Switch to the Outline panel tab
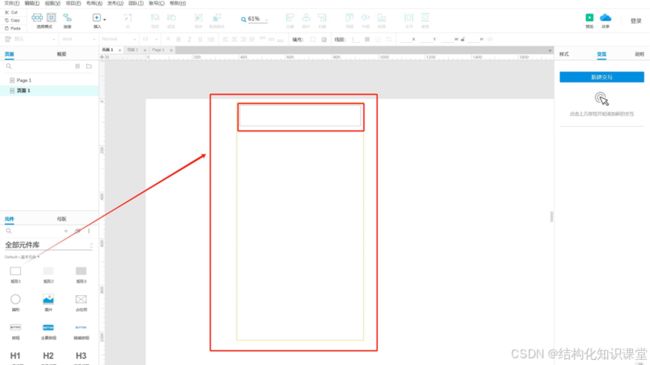 tap(61, 54)
